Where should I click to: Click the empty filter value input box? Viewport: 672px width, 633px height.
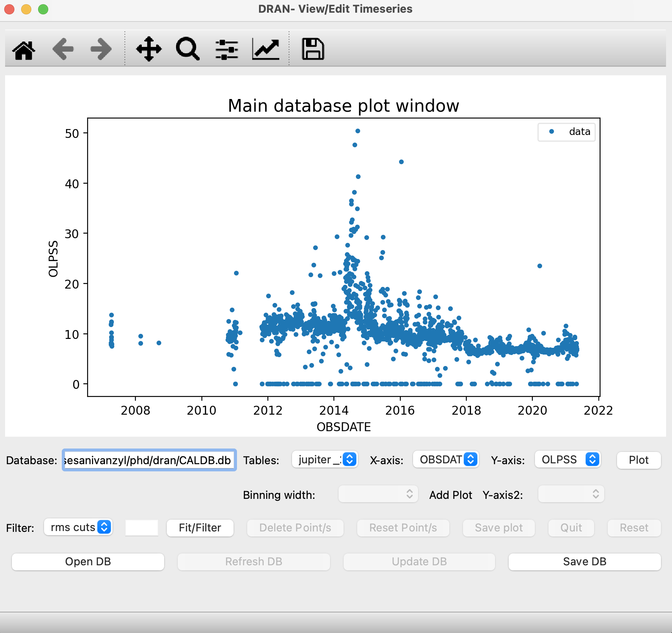142,528
